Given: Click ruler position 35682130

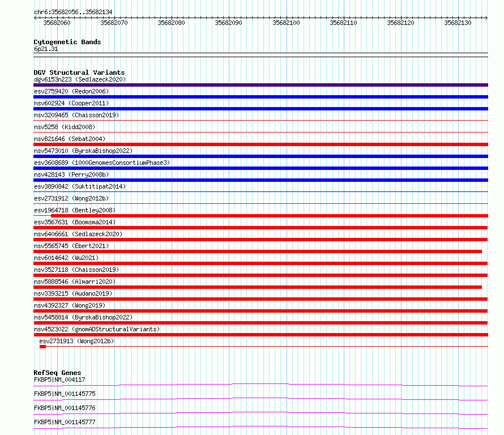Looking at the screenshot, I should click(x=458, y=23).
